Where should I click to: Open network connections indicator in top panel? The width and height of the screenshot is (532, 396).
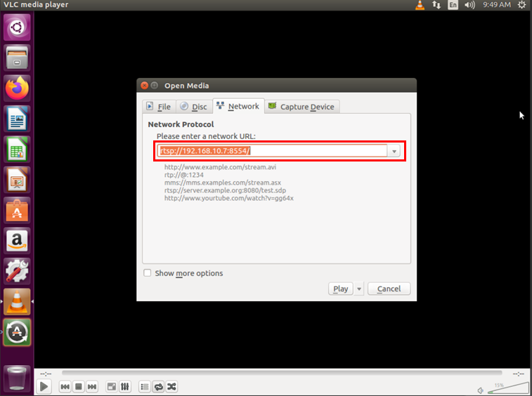point(436,5)
